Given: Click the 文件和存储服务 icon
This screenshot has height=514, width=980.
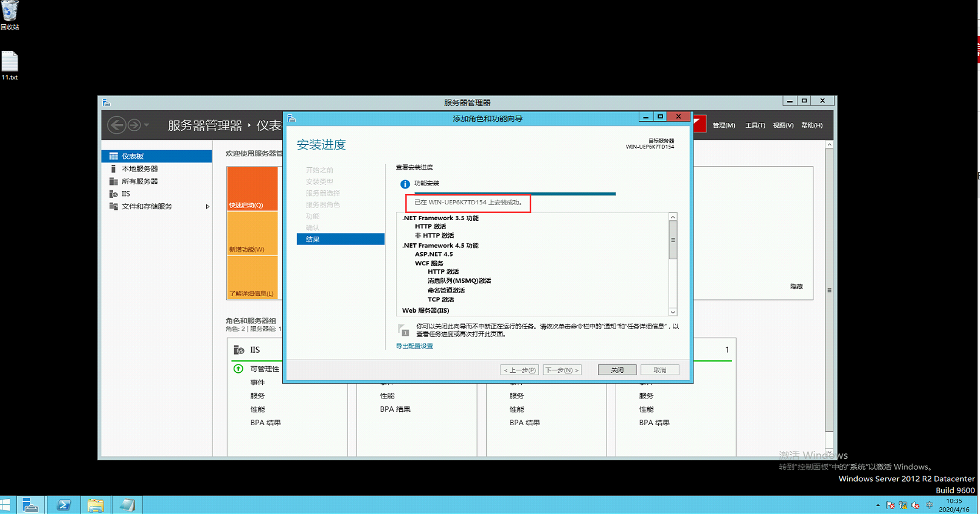Looking at the screenshot, I should (113, 206).
